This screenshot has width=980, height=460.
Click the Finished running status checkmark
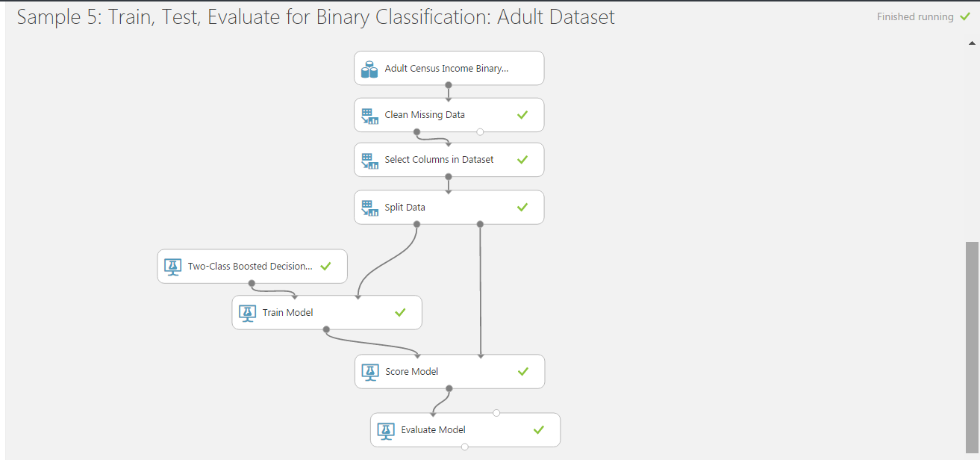tap(965, 16)
